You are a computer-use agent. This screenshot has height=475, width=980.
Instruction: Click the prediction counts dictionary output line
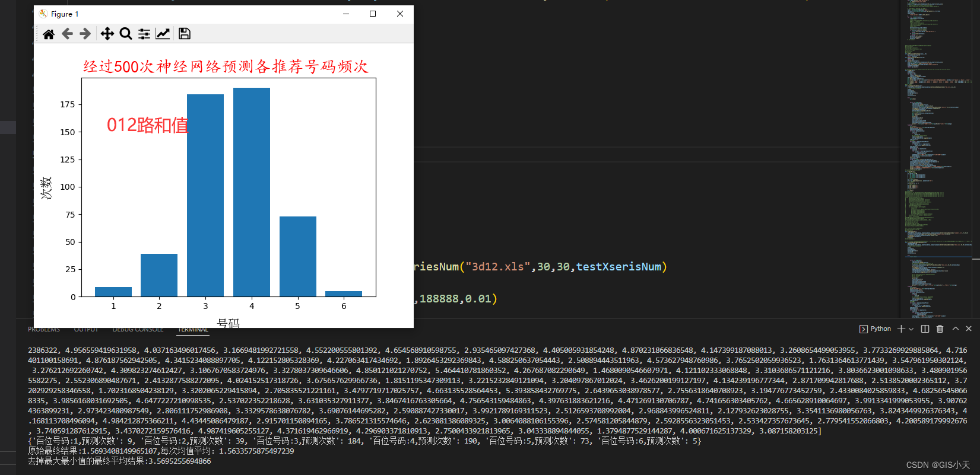point(364,441)
